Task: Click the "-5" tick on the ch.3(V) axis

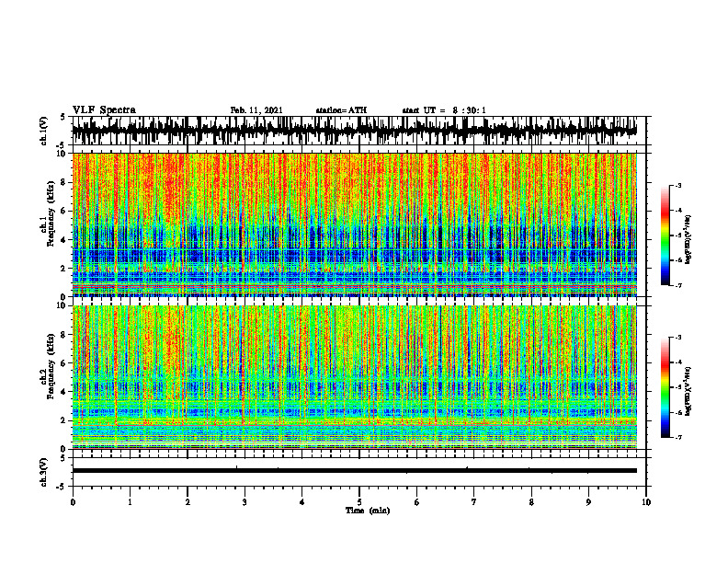Action: (62, 487)
